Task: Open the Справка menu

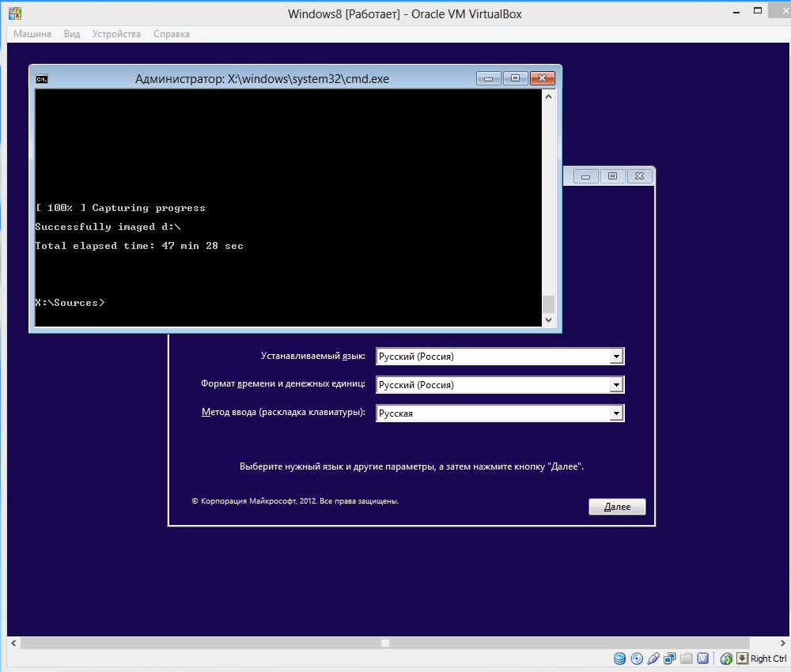Action: click(x=172, y=34)
